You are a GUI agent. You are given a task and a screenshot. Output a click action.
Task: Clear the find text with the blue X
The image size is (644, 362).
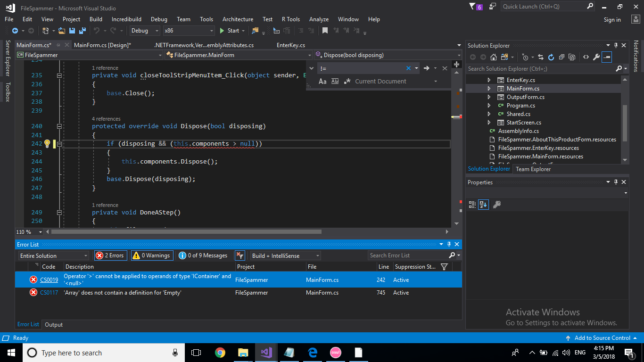[408, 68]
